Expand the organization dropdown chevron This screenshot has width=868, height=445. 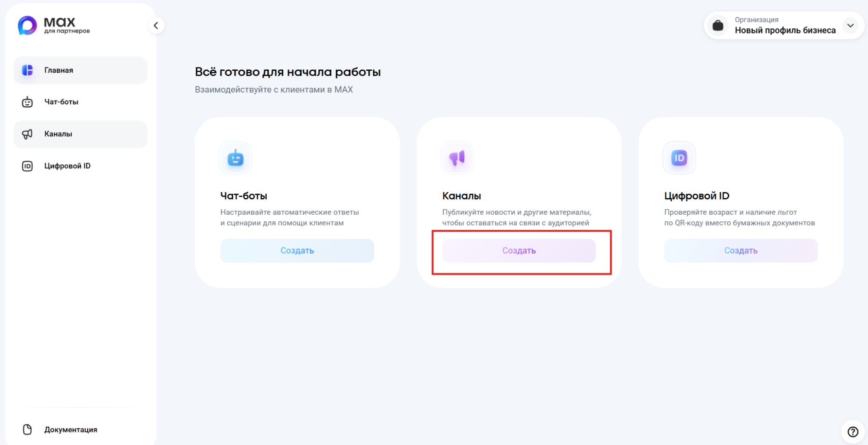850,26
